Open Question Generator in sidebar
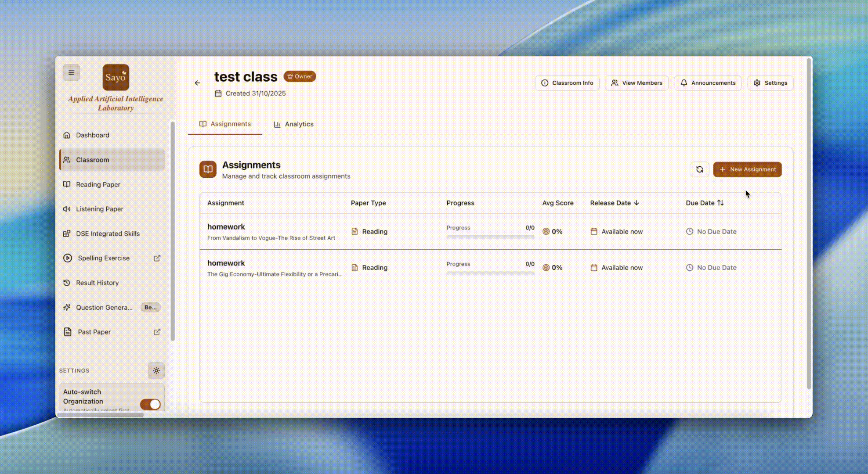 (x=104, y=307)
